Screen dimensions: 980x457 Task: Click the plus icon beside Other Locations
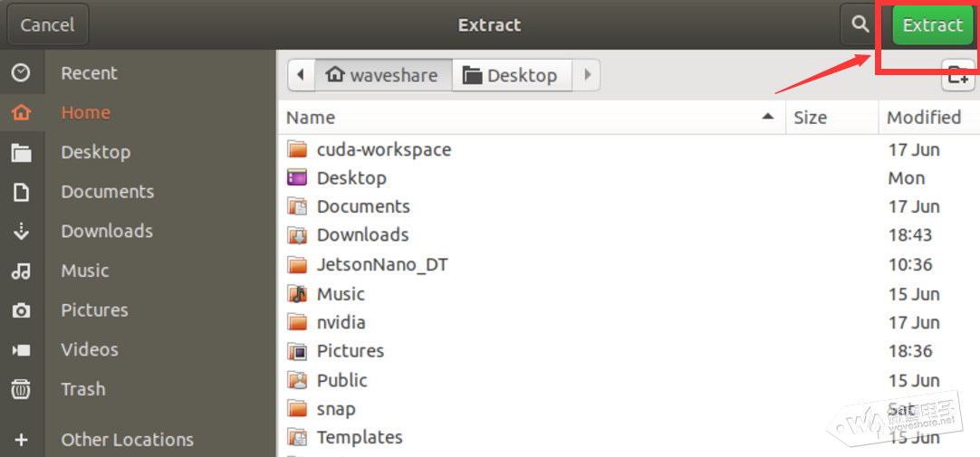[21, 440]
